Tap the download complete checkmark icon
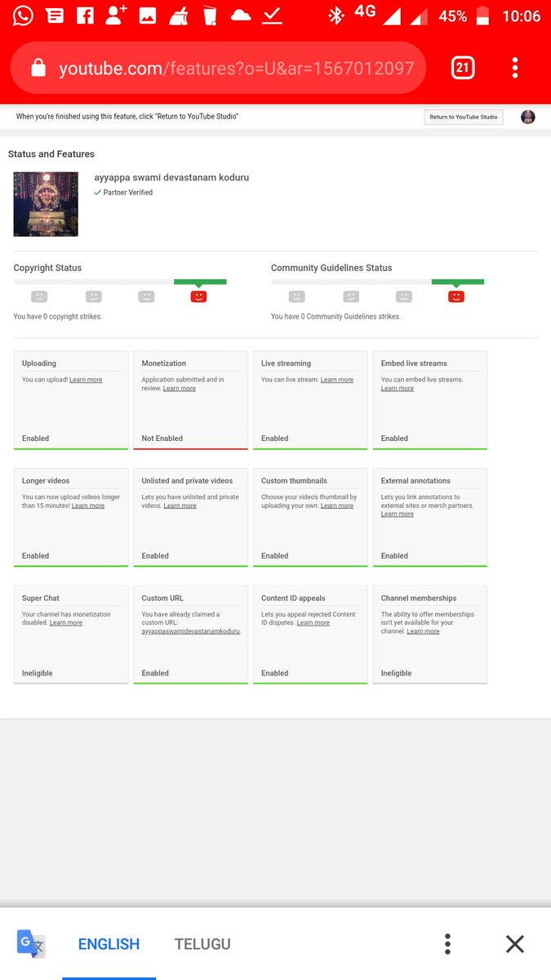Image resolution: width=551 pixels, height=980 pixels. pyautogui.click(x=272, y=16)
